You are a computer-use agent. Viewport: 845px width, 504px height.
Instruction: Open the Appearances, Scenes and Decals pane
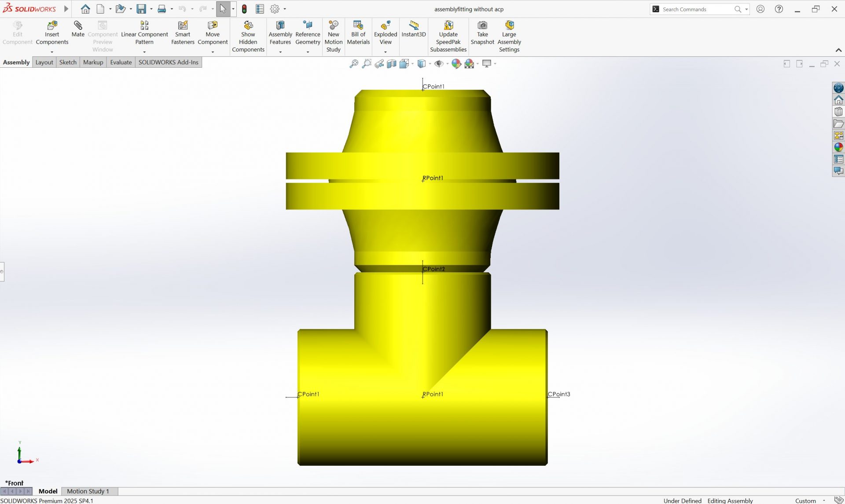tap(838, 147)
